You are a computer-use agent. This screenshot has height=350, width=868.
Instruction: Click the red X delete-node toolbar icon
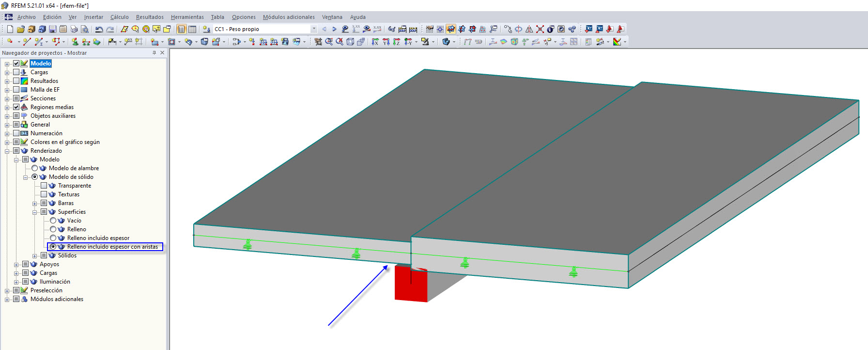click(x=540, y=29)
